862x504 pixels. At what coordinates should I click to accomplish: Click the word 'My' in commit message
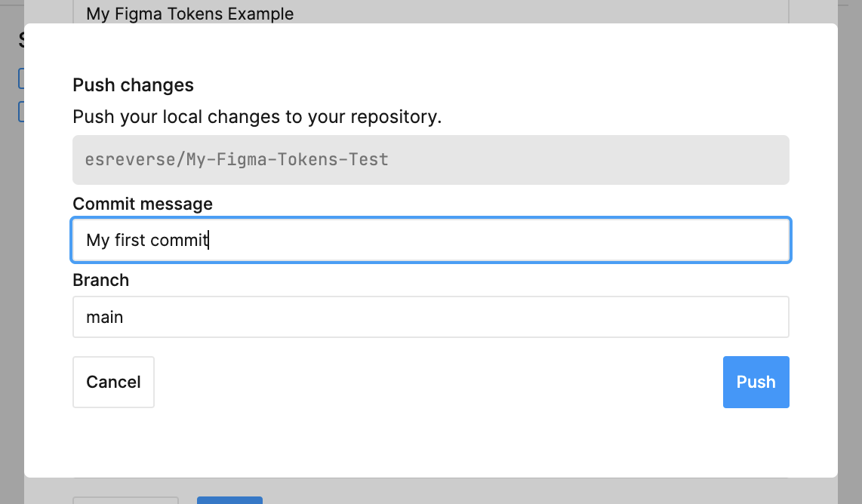pyautogui.click(x=97, y=240)
